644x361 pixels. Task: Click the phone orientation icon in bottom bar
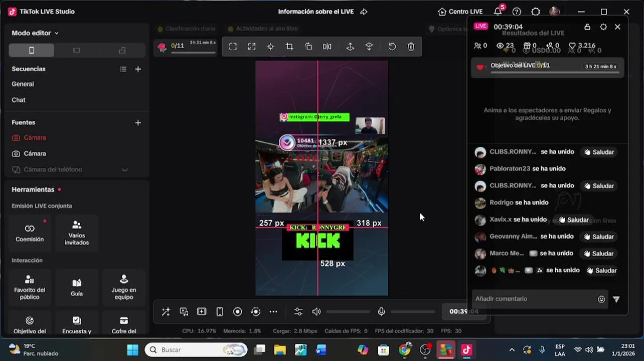[220, 312]
